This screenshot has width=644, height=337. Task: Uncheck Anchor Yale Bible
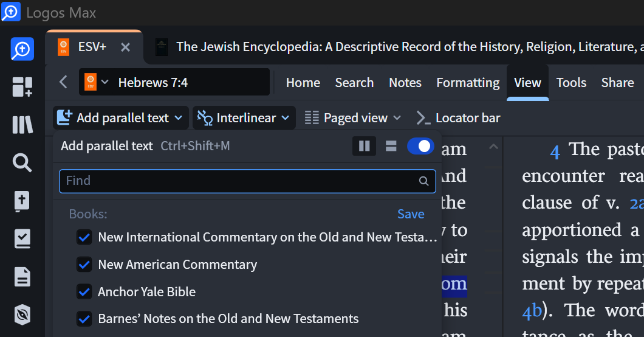84,292
